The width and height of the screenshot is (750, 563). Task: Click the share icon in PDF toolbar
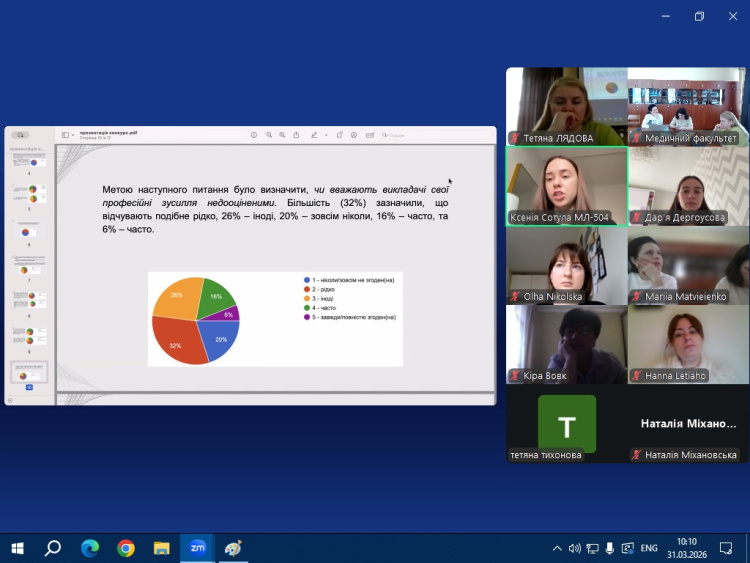(296, 135)
